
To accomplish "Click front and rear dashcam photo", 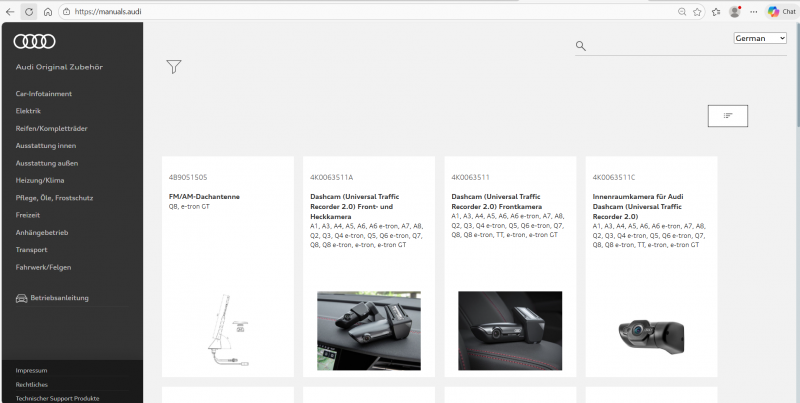I will pos(369,331).
